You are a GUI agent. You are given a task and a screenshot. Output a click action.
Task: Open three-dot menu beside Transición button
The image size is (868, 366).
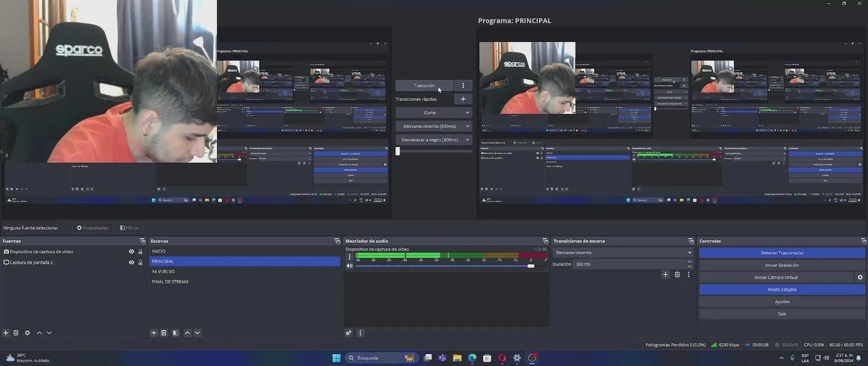click(x=463, y=85)
